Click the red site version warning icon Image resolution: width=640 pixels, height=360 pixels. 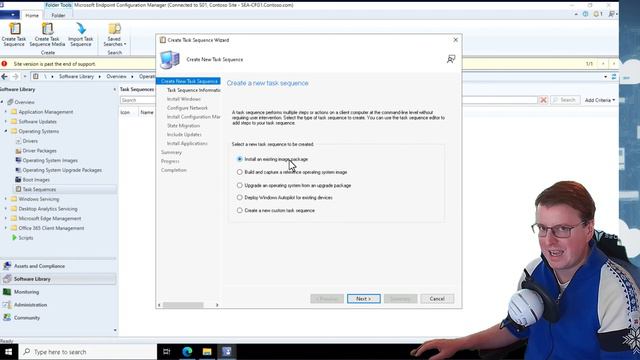tap(4, 64)
